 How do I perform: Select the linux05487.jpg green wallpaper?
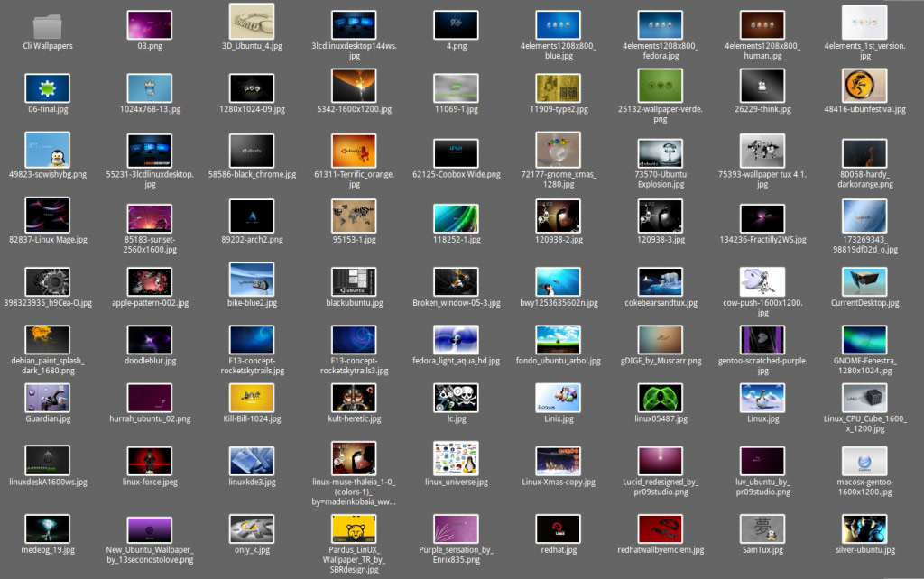tap(660, 397)
